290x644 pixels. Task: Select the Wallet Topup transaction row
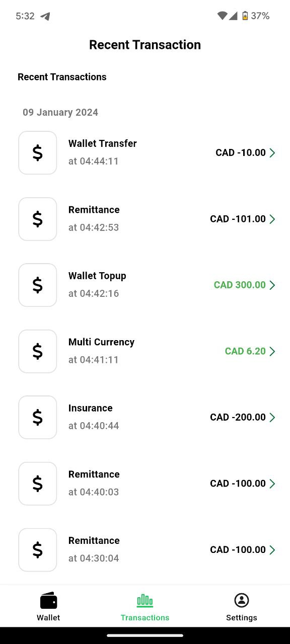145,285
